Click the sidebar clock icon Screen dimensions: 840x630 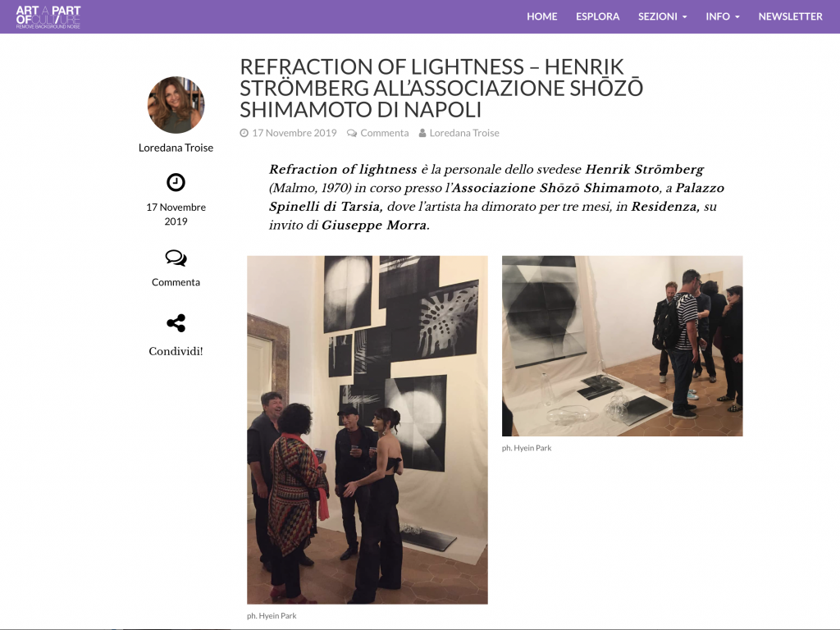(x=176, y=183)
